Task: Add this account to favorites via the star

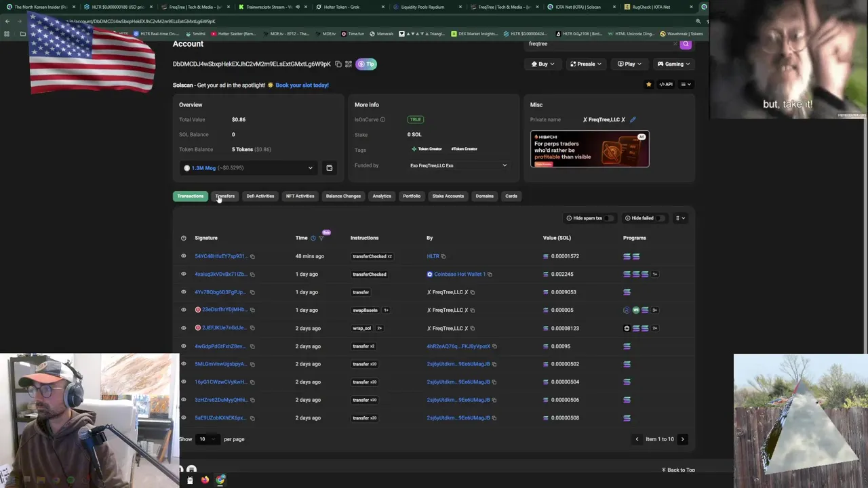Action: click(648, 84)
